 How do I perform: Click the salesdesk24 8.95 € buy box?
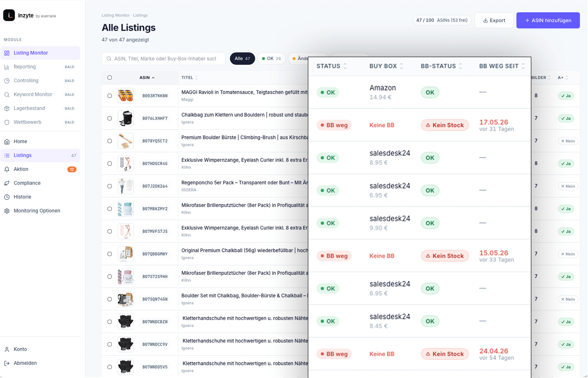390,157
